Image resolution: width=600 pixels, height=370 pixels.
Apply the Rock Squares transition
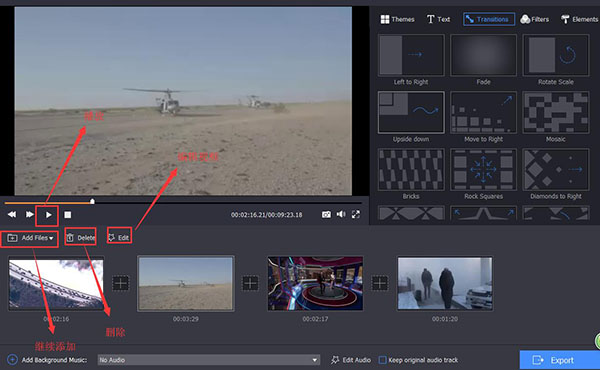click(x=483, y=170)
